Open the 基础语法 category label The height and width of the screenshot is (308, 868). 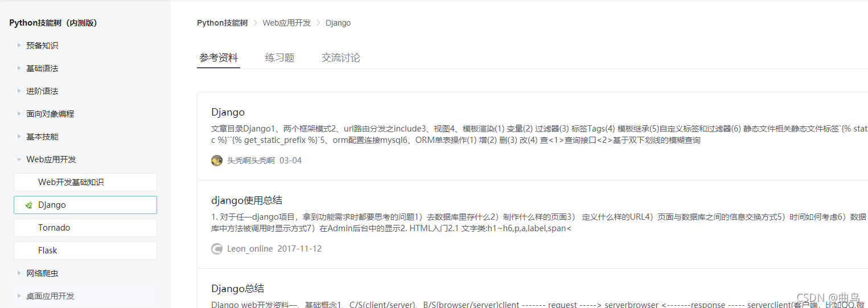point(42,68)
